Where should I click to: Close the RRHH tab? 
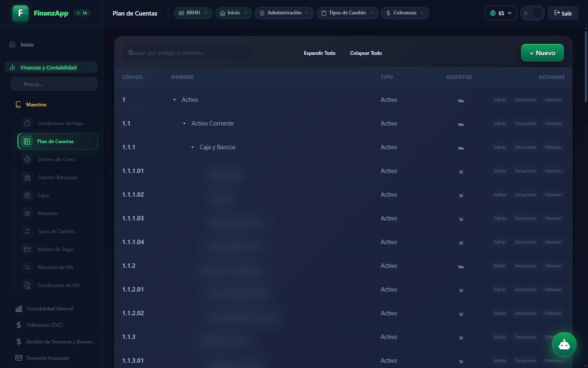[x=205, y=13]
